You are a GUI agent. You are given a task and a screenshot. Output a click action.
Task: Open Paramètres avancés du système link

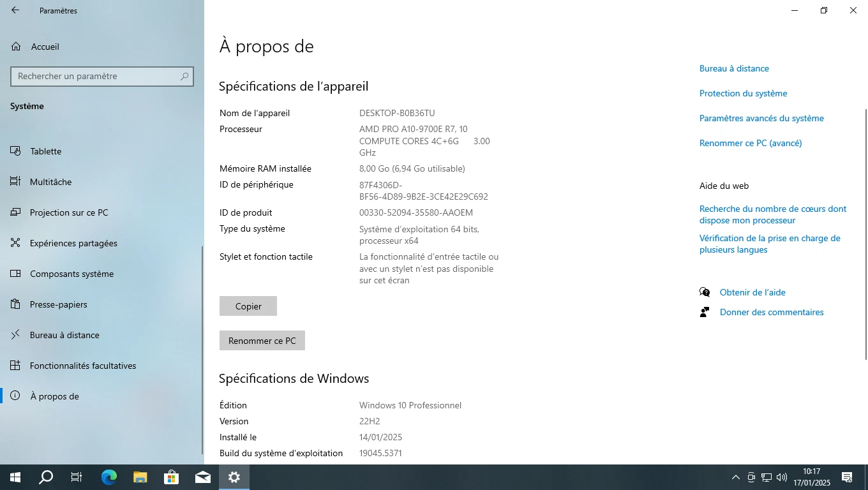pos(761,118)
